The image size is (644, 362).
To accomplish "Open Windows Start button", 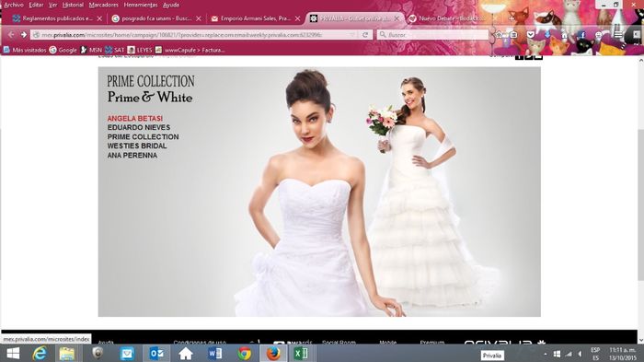I will pyautogui.click(x=13, y=354).
